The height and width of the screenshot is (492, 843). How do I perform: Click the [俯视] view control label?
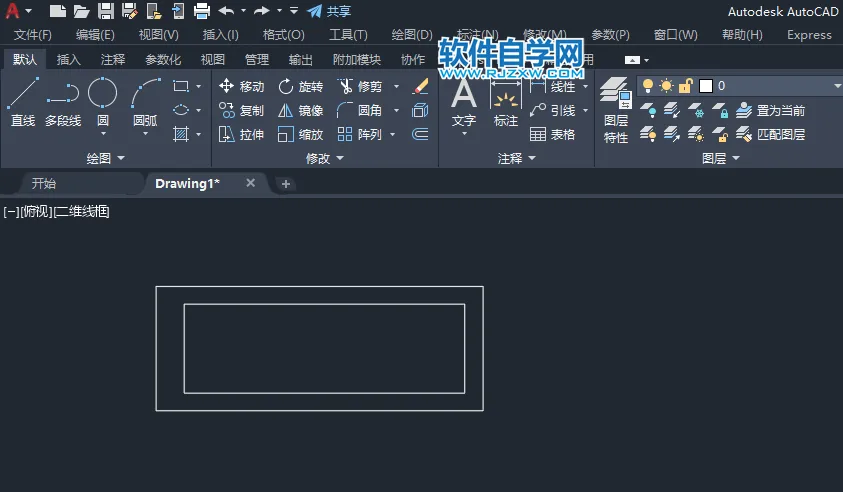click(36, 211)
